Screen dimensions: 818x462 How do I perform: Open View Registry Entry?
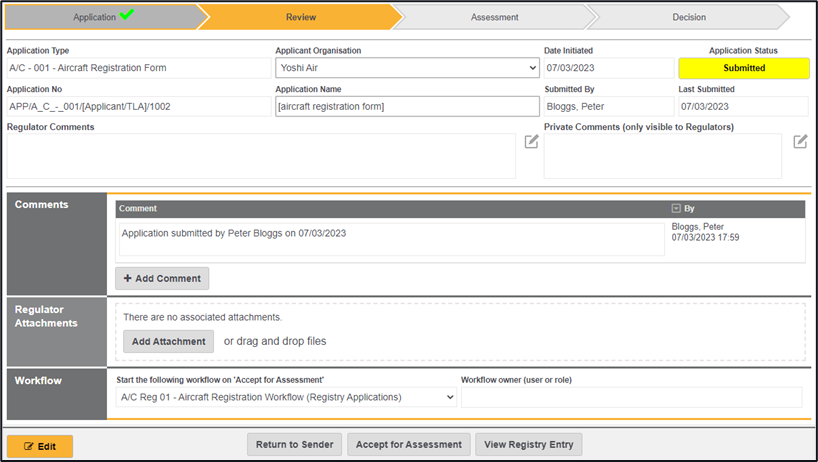point(528,445)
